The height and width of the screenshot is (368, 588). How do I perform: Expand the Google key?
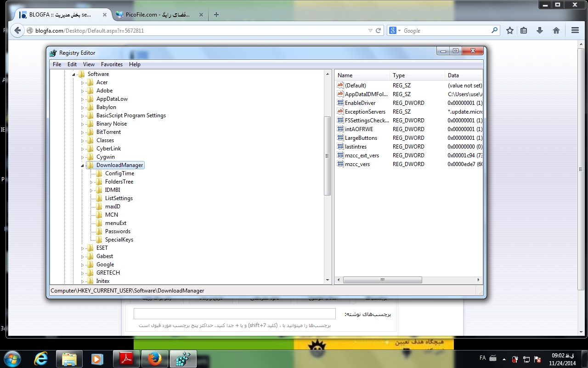click(83, 265)
